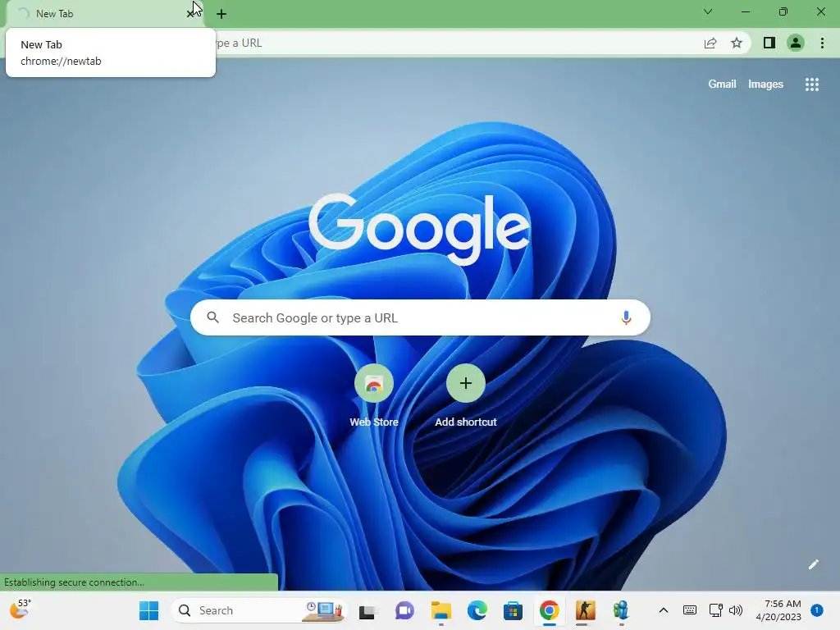Share this page icon in address bar
The width and height of the screenshot is (840, 630).
[x=710, y=43]
